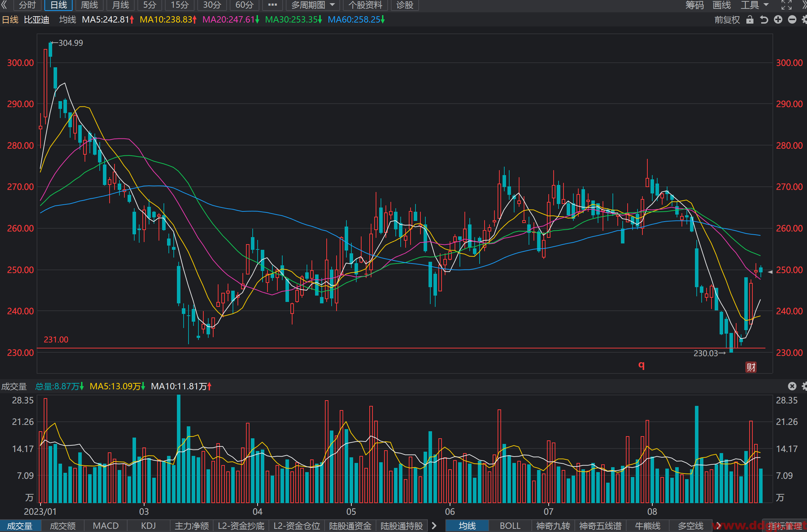Expand more indicators arrow after 陆股通持股
This screenshot has width=807, height=532.
[x=434, y=526]
